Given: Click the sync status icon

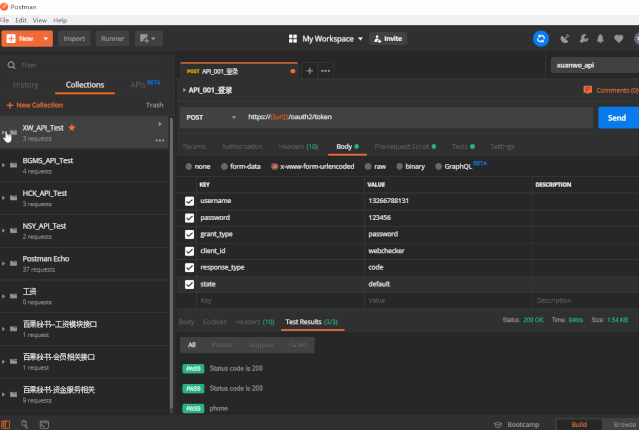Looking at the screenshot, I should [x=541, y=39].
